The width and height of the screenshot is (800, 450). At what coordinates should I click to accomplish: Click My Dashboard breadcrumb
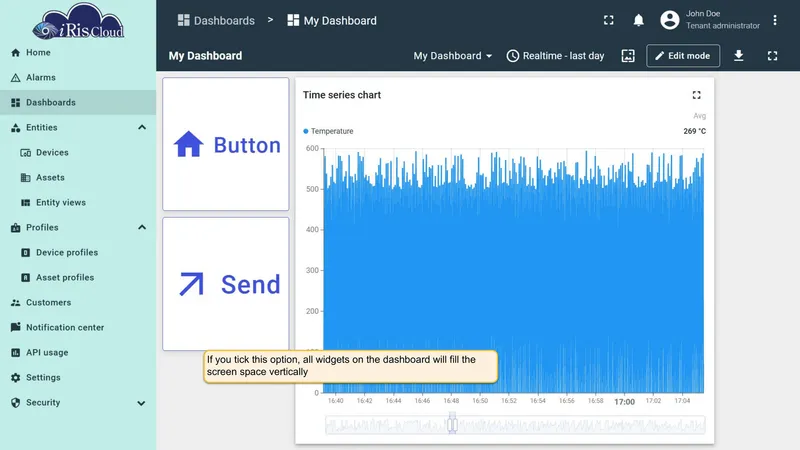pyautogui.click(x=332, y=20)
